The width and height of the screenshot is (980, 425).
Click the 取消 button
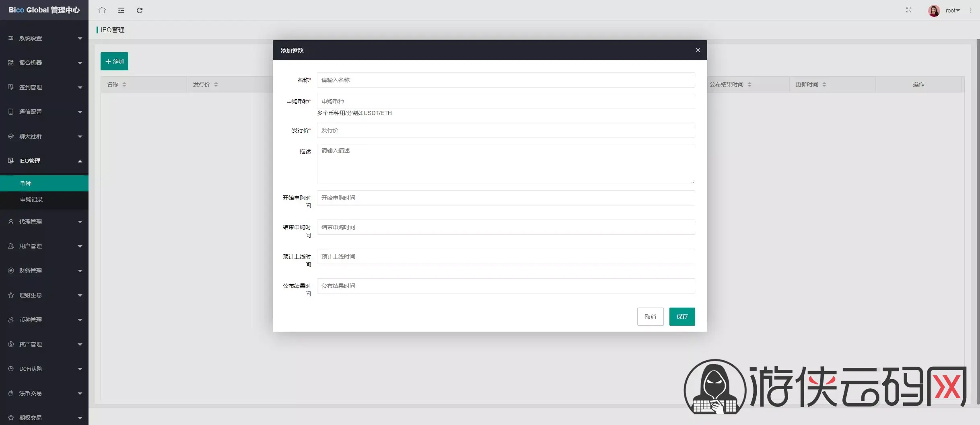point(650,317)
